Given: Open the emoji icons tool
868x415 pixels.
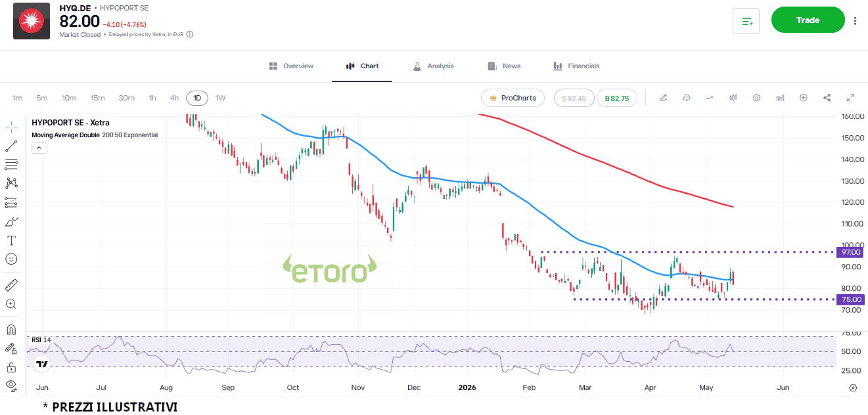Looking at the screenshot, I should pyautogui.click(x=11, y=259).
